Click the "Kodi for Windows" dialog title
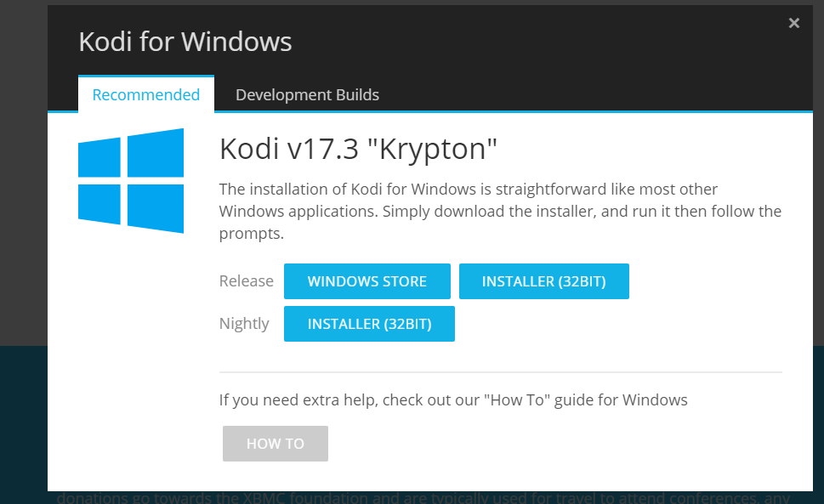This screenshot has width=824, height=504. pos(185,42)
